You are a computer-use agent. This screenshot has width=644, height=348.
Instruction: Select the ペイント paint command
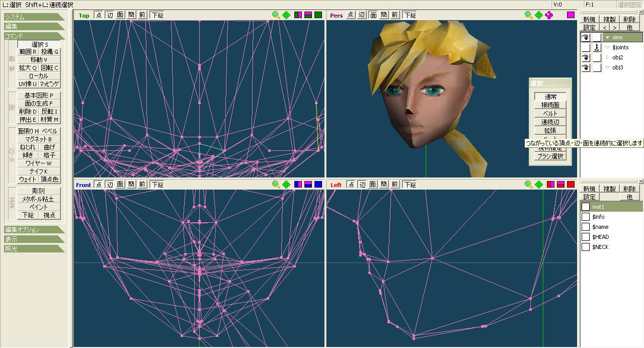pyautogui.click(x=39, y=207)
